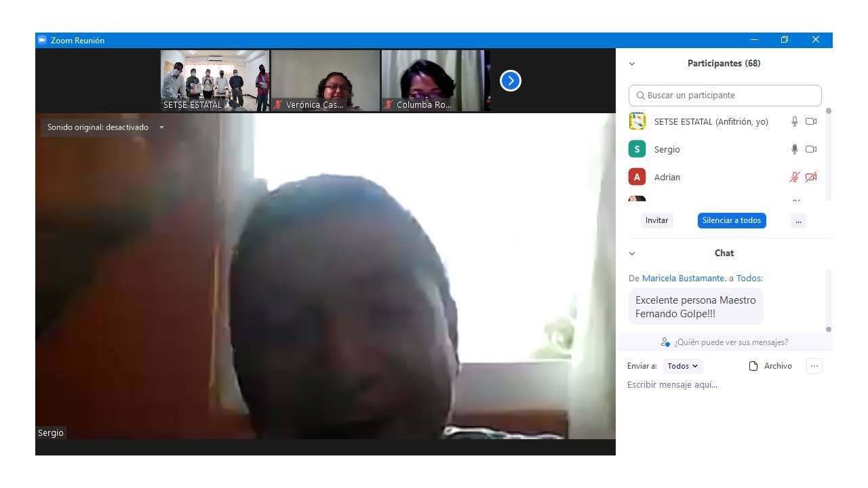Click Adrian's red avatar
Screen dimensions: 868x488
tap(637, 177)
